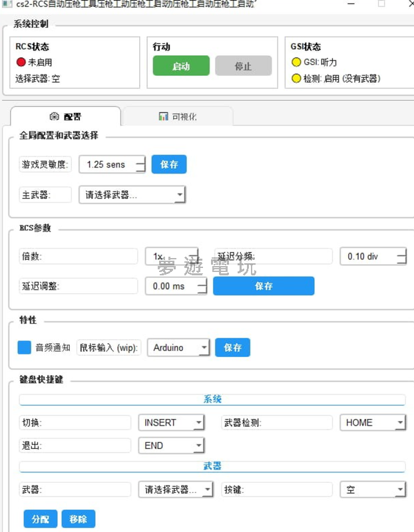This screenshot has width=414, height=532.
Task: Click the 游戏灵敏度 label
Action: click(45, 164)
